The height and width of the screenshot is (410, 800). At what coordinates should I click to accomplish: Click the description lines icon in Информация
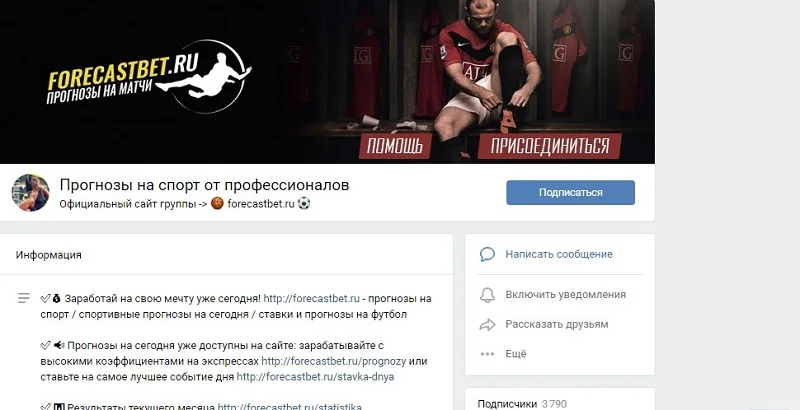[23, 298]
